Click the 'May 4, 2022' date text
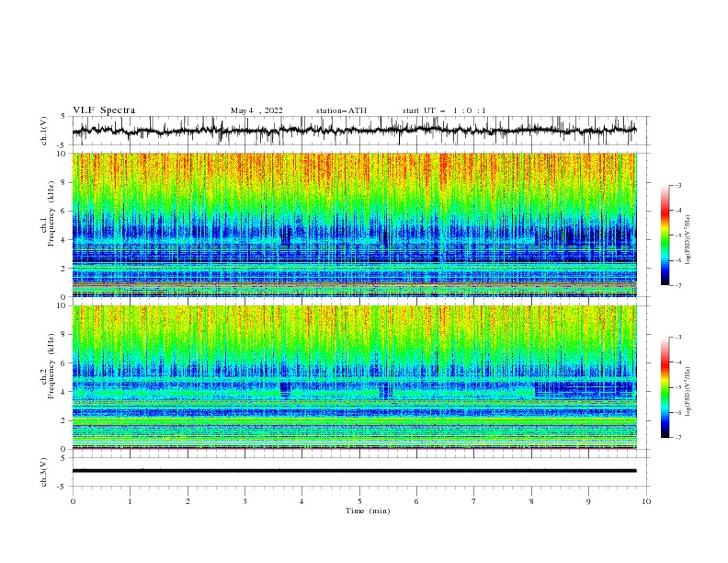The height and width of the screenshot is (563, 728). pyautogui.click(x=256, y=110)
